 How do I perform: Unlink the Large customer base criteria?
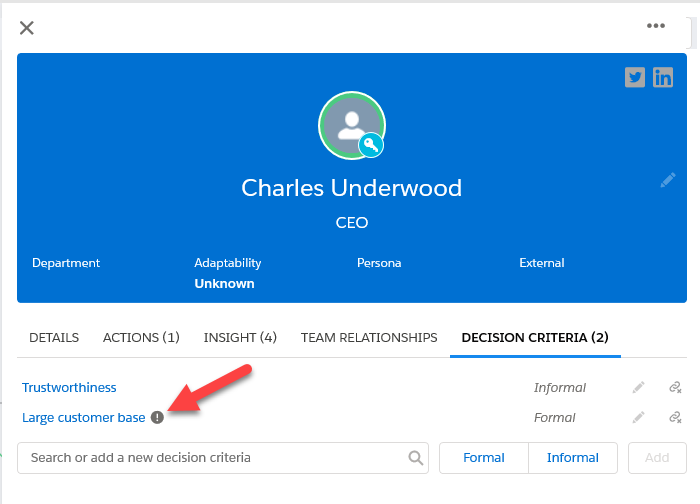coord(675,417)
